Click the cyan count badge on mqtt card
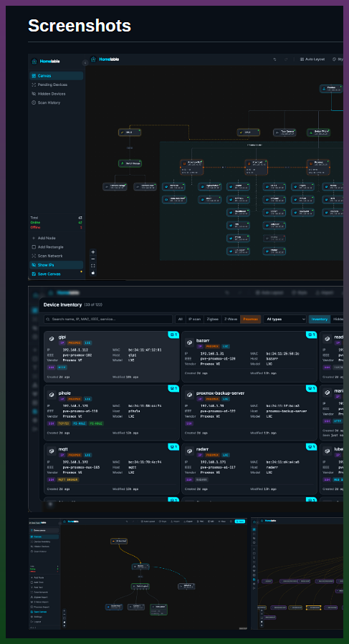Viewport: 349px width, 644px height. coord(174,446)
